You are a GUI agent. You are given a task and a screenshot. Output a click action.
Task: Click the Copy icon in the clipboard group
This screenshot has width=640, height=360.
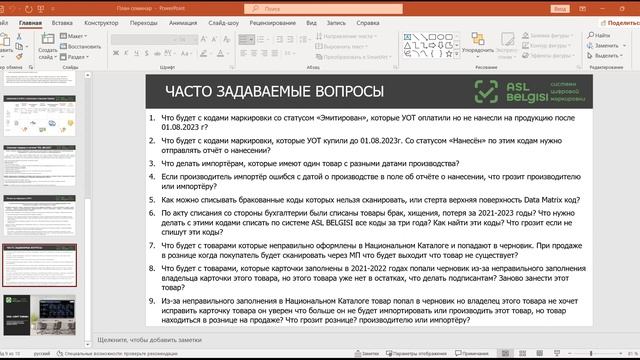(19, 47)
